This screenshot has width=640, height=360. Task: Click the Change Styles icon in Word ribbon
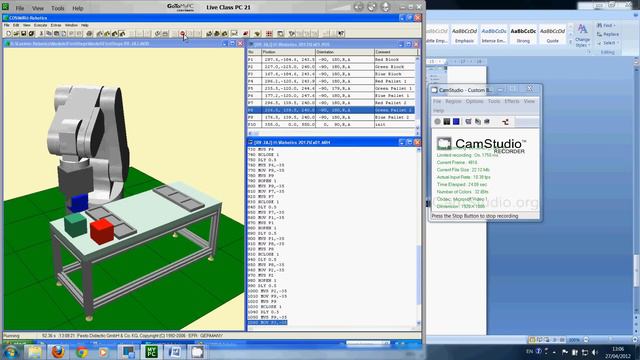click(x=582, y=35)
